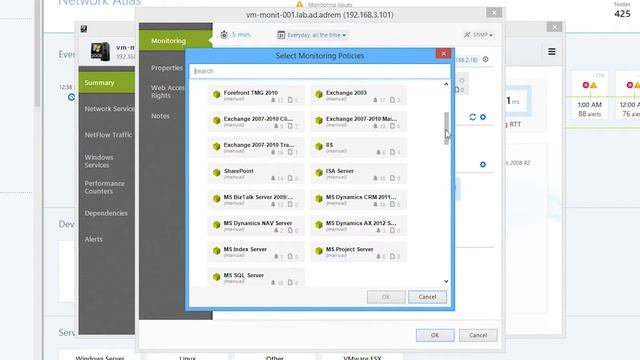The height and width of the screenshot is (360, 640).
Task: Click the policy list scroll down arrow
Action: click(x=446, y=281)
